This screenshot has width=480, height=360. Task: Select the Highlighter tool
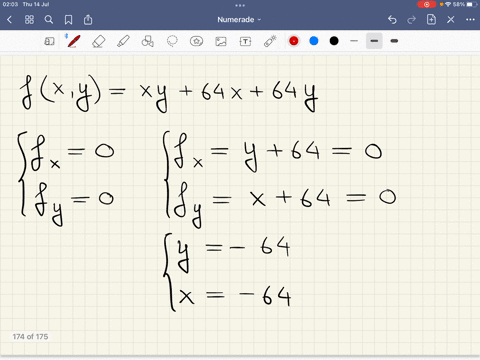click(123, 41)
